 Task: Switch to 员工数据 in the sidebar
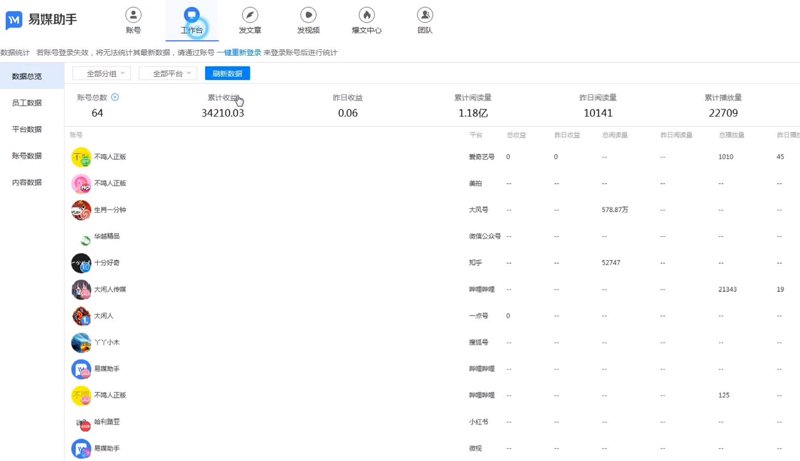click(x=27, y=103)
